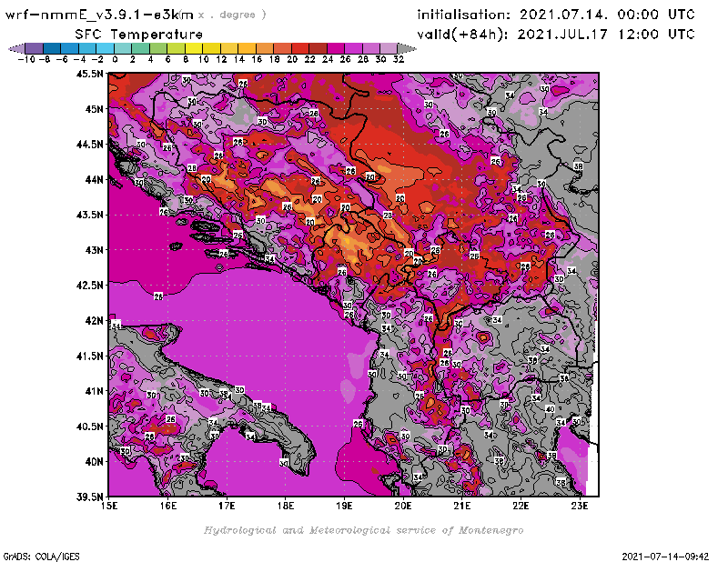Click the 'SFC Temperature' heading
The image size is (728, 562).
tap(139, 35)
